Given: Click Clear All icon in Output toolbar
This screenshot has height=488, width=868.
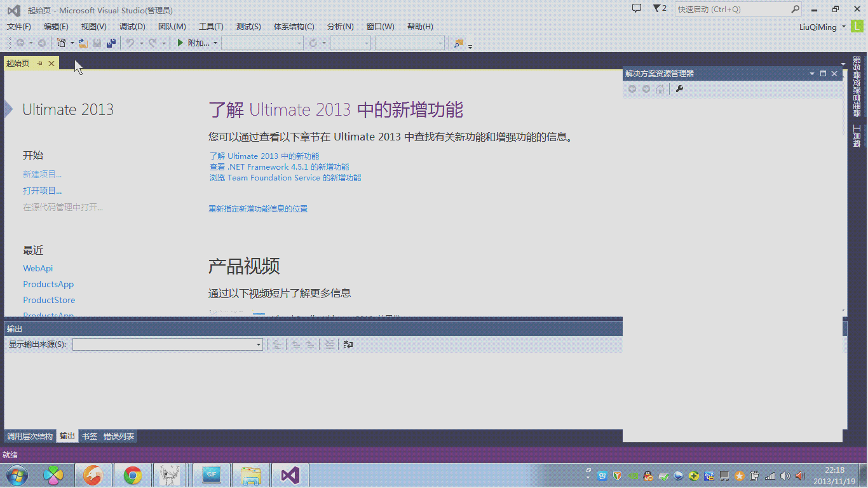Looking at the screenshot, I should click(329, 344).
